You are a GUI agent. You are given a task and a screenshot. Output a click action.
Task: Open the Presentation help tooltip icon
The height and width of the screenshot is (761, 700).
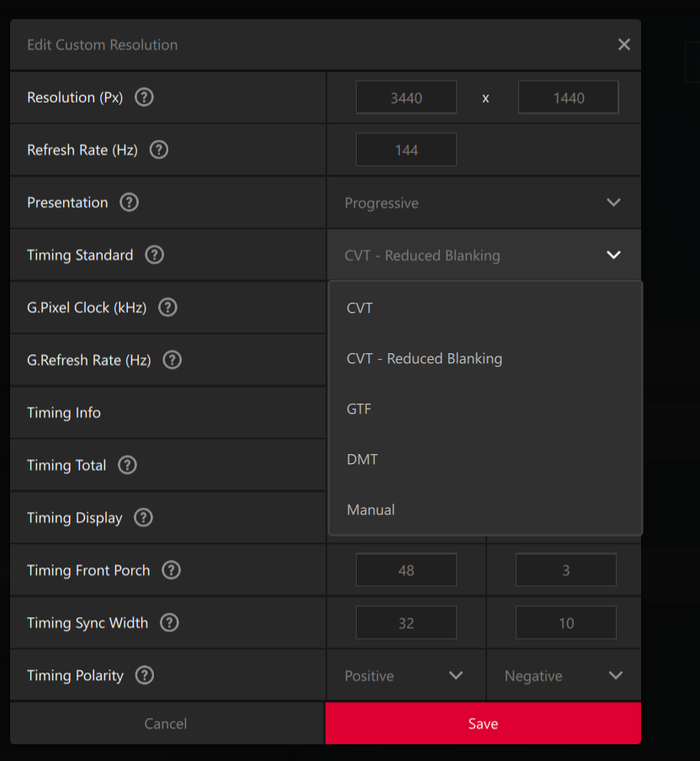pyautogui.click(x=129, y=203)
